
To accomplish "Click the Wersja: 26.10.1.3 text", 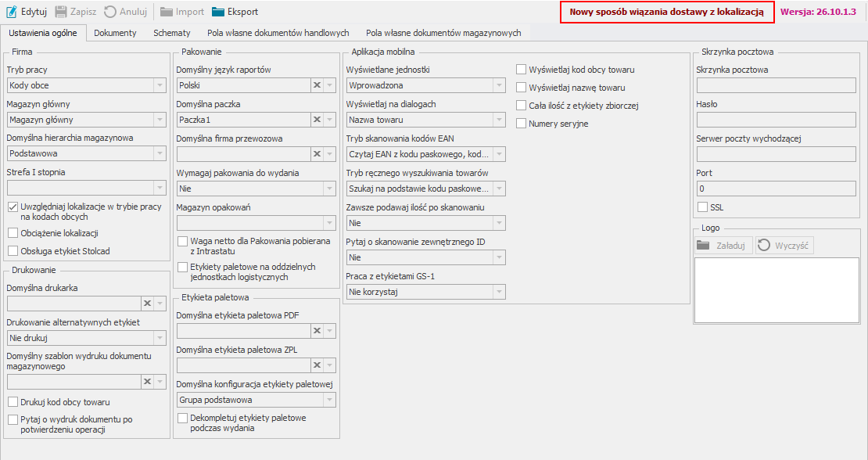I will [x=818, y=12].
